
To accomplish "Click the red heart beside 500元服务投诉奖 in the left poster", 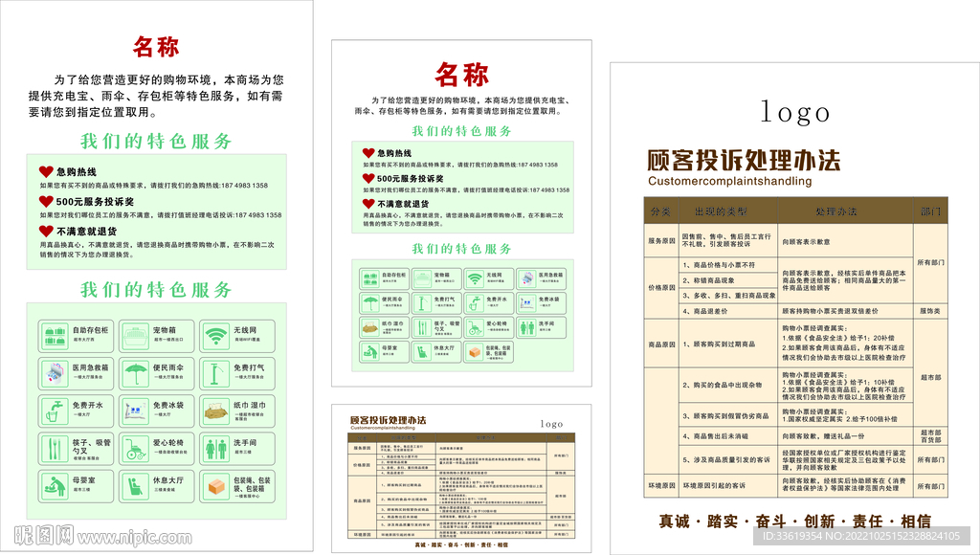I will coord(46,201).
